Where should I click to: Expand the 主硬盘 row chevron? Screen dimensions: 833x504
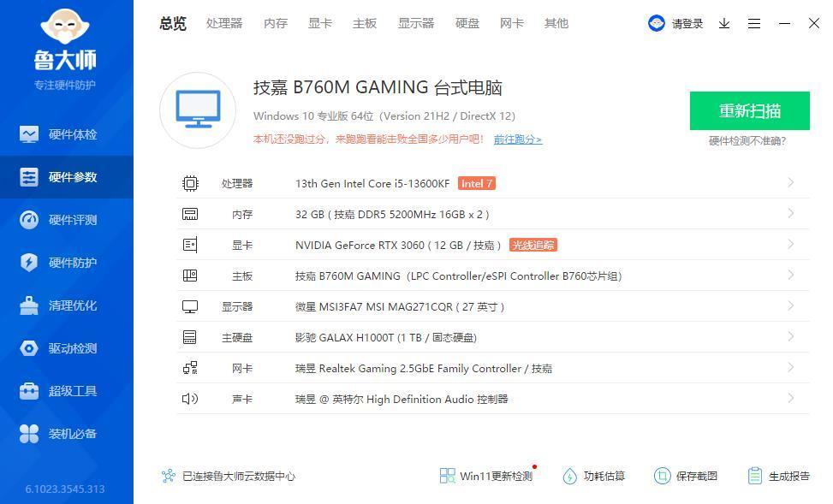(x=790, y=336)
